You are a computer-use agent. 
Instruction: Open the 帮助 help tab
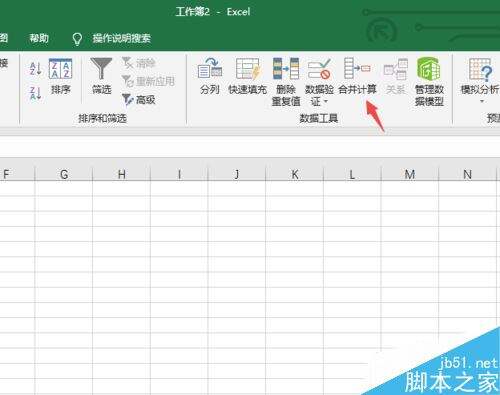[x=39, y=38]
